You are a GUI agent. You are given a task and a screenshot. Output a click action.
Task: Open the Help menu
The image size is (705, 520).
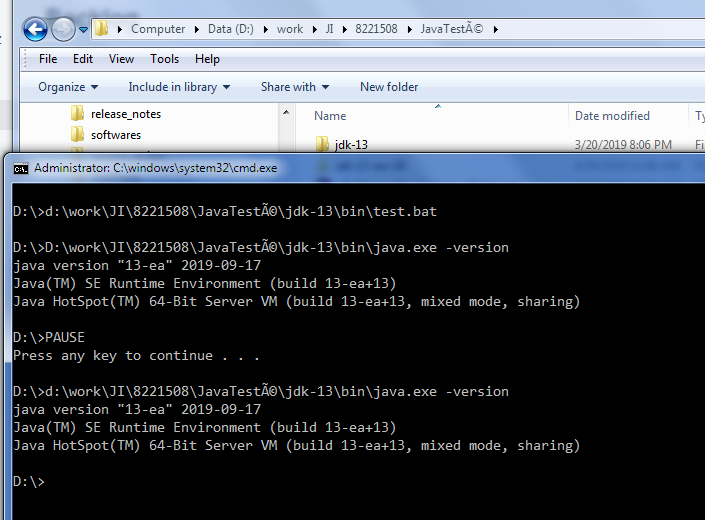point(207,59)
